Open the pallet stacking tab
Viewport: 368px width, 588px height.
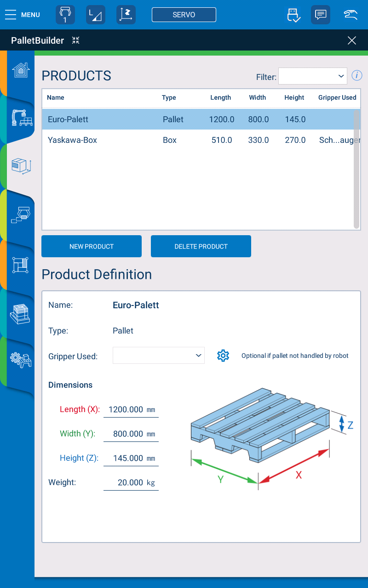tap(20, 315)
